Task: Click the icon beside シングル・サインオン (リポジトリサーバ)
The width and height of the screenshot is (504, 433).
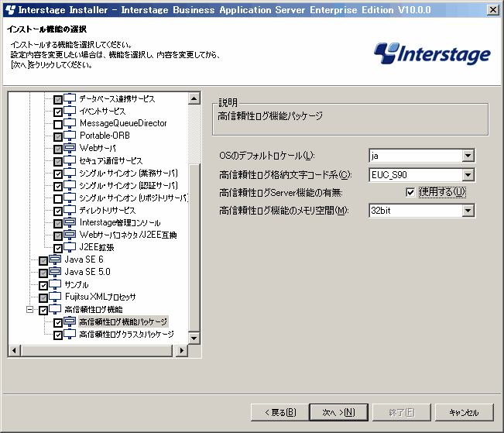Action: click(x=70, y=198)
